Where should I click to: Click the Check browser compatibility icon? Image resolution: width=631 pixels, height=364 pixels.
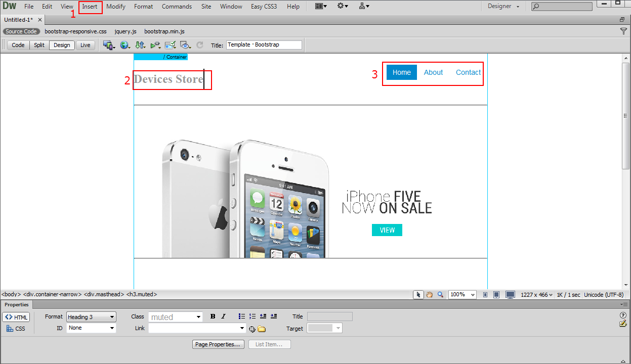tap(171, 45)
